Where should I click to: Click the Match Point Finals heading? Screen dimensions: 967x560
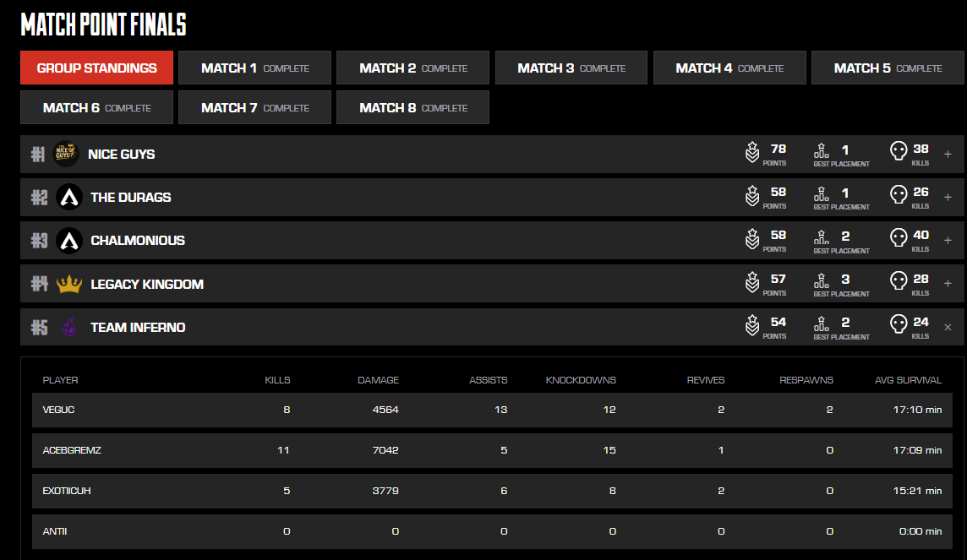coord(104,24)
